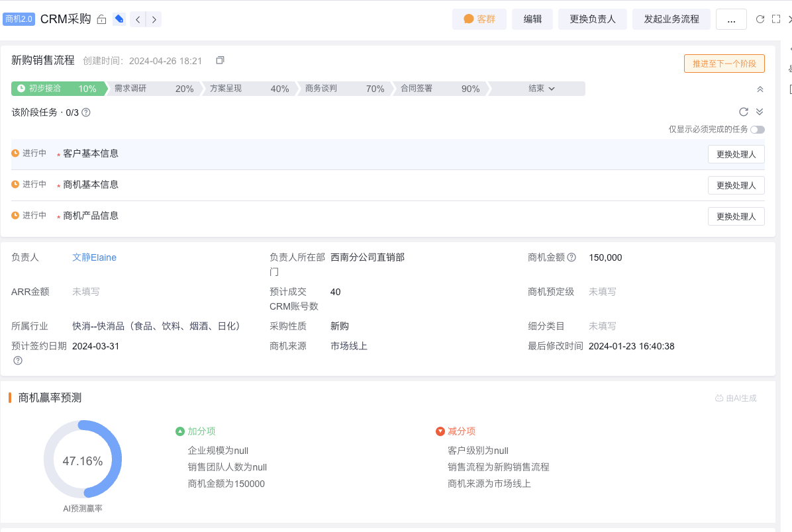
Task: Click the copy icon next to creation time
Action: click(220, 60)
